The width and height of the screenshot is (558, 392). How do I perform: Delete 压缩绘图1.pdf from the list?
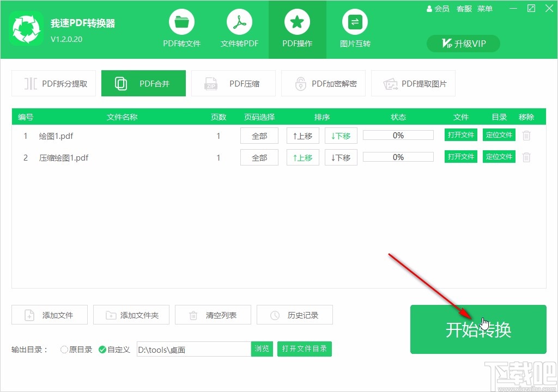(526, 157)
